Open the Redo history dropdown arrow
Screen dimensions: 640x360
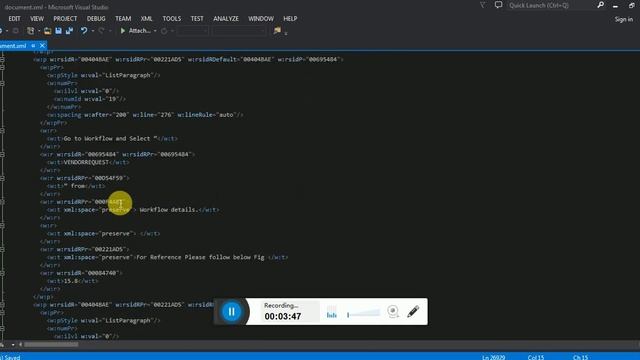tap(110, 31)
